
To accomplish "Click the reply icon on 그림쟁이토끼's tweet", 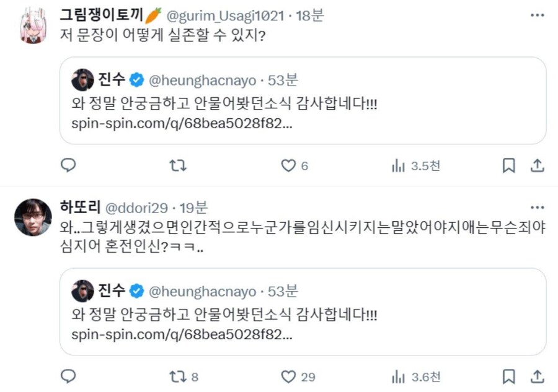I will coord(68,165).
